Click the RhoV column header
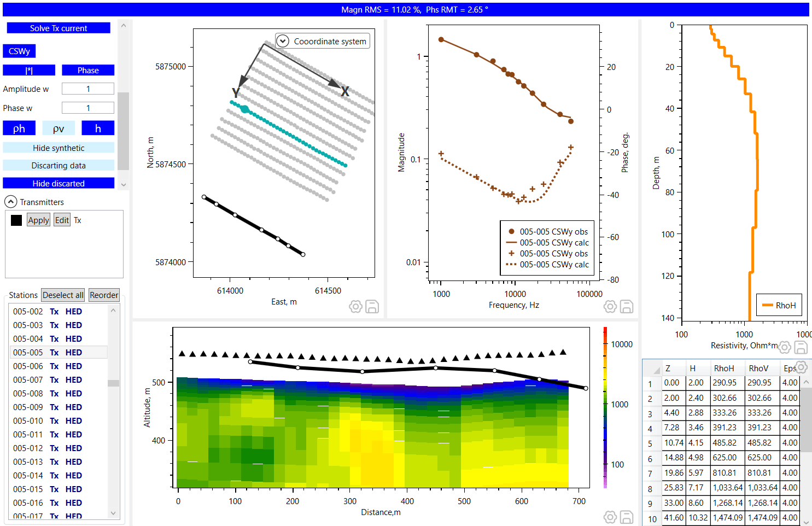Image resolution: width=812 pixels, height=526 pixels. 763,368
